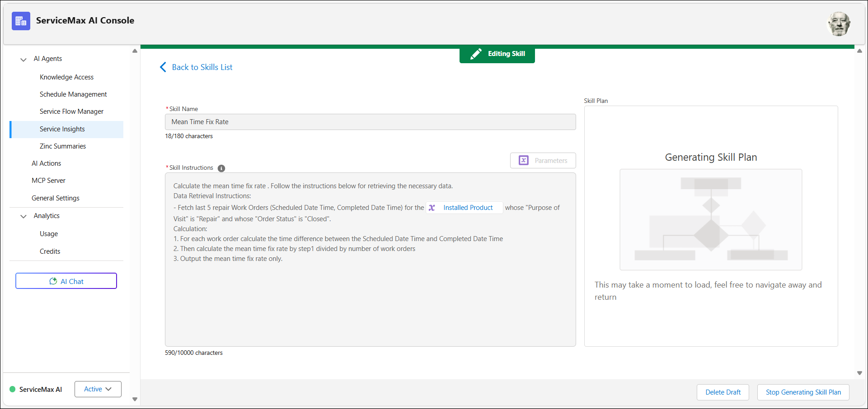Open Zinc Summaries
Viewport: 868px width, 409px height.
tap(63, 146)
